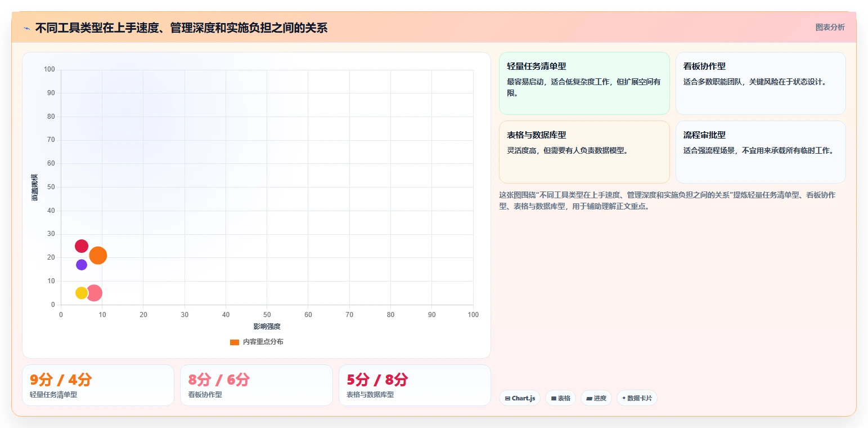Click the 轻量任务清单型 label under 9分 / 4分

(53, 395)
